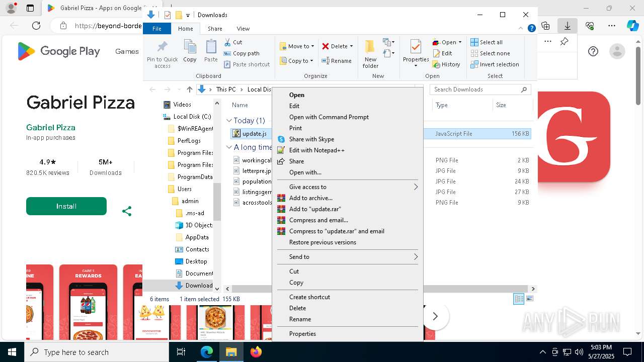Click the Explorer help icon

(x=532, y=29)
